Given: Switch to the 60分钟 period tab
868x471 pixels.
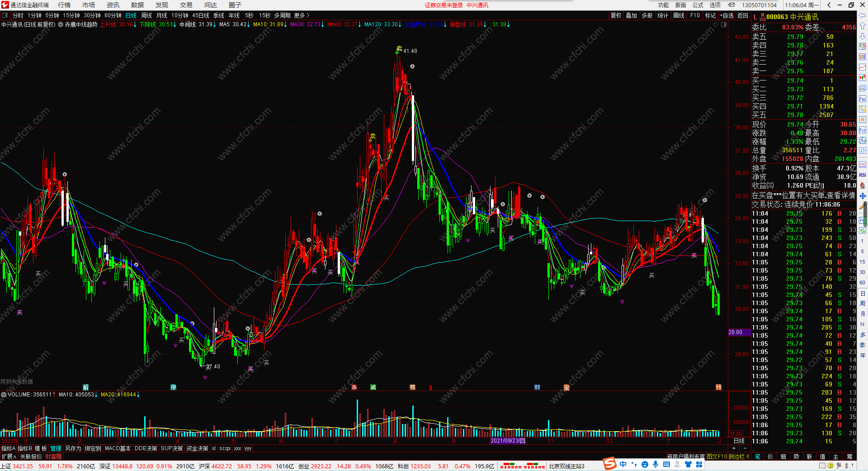Looking at the screenshot, I should point(113,15).
